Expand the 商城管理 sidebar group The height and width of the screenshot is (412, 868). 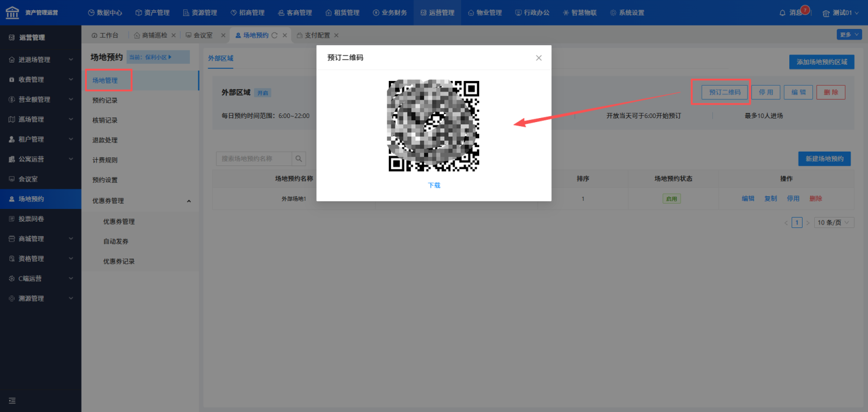tap(41, 239)
